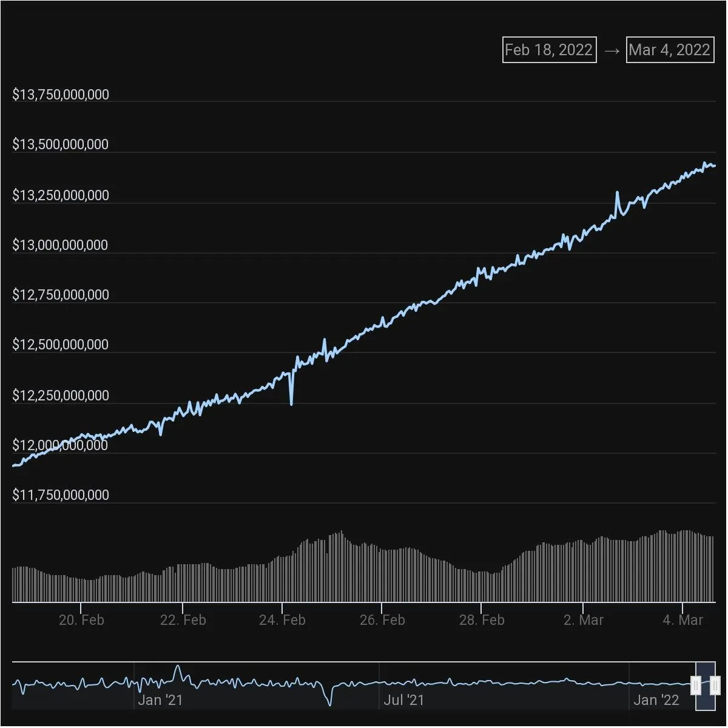Click the chart line start near 12 billion
The width and height of the screenshot is (728, 728).
[x=15, y=465]
